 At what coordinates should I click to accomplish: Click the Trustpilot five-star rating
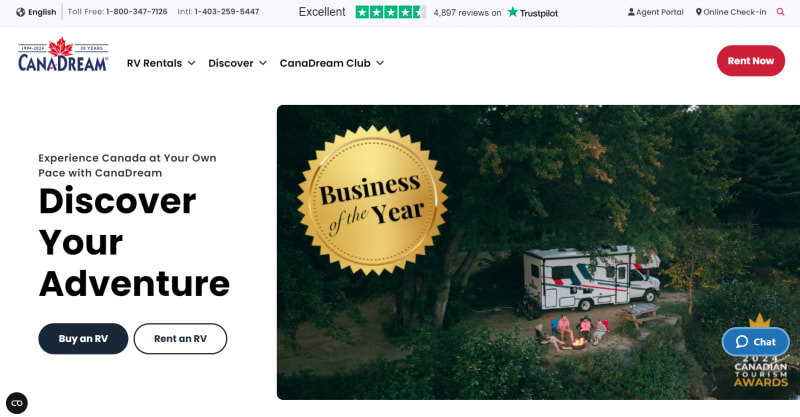pyautogui.click(x=390, y=12)
